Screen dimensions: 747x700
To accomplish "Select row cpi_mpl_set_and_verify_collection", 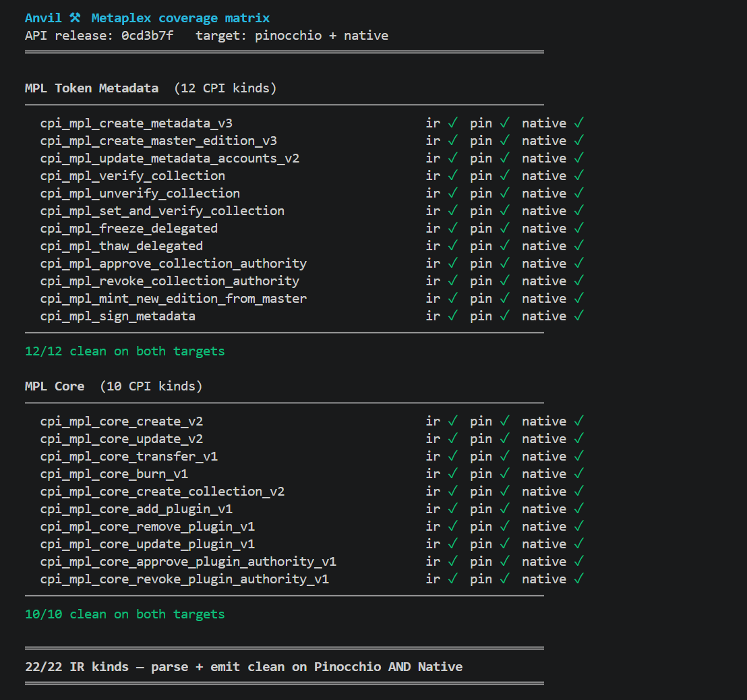I will [x=312, y=211].
